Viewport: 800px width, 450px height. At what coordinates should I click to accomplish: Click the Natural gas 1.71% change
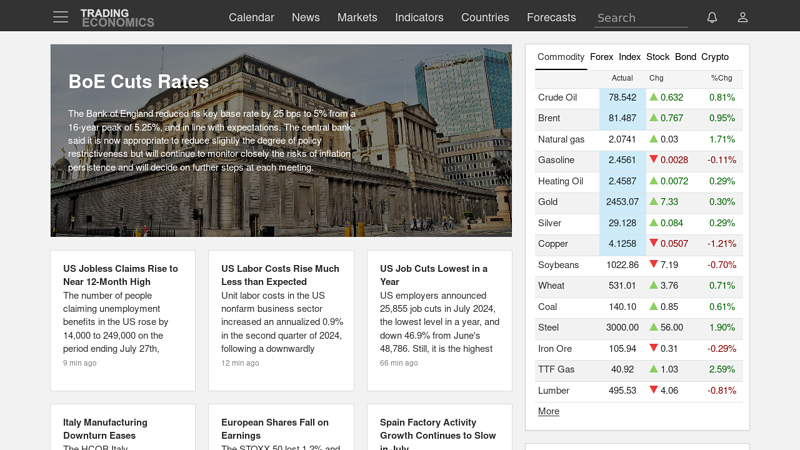721,139
